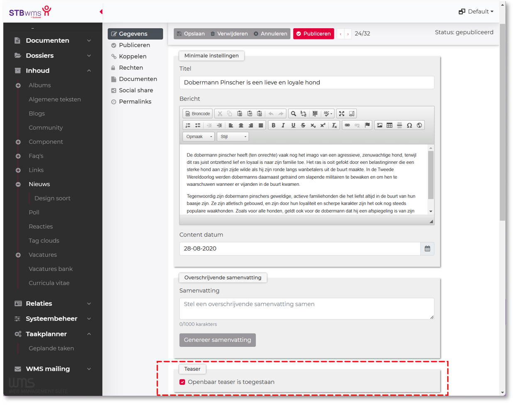
Task: Toggle strikethrough formatting
Action: [303, 125]
